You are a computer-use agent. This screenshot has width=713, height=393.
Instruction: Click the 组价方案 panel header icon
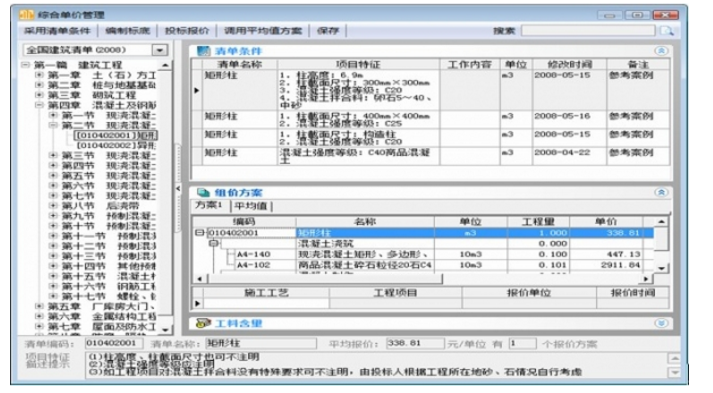(203, 192)
